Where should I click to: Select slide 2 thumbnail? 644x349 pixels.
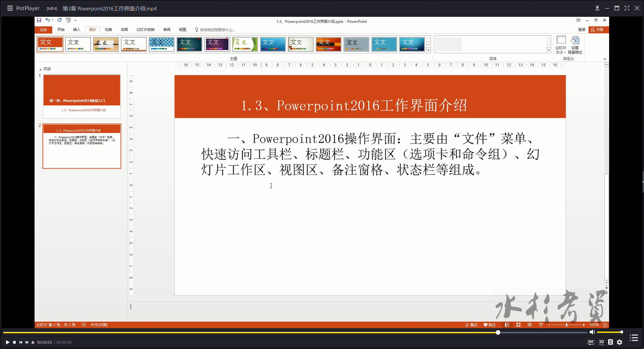pyautogui.click(x=82, y=146)
